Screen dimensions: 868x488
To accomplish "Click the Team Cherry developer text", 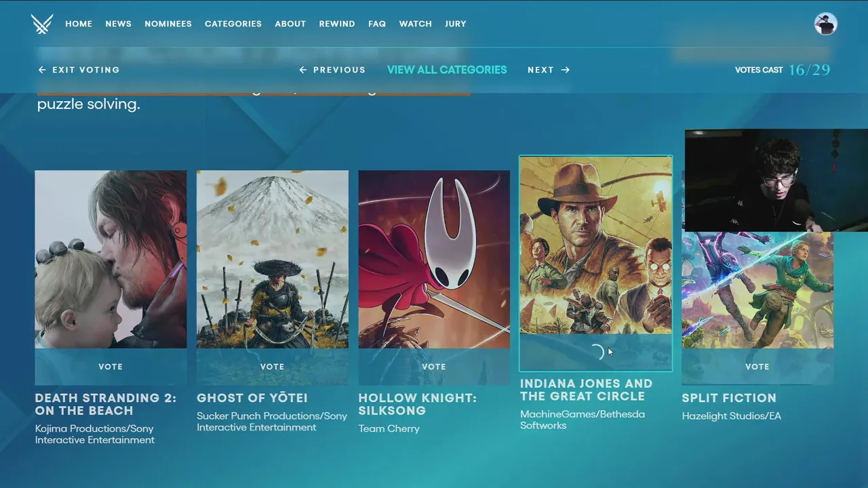I will click(389, 428).
